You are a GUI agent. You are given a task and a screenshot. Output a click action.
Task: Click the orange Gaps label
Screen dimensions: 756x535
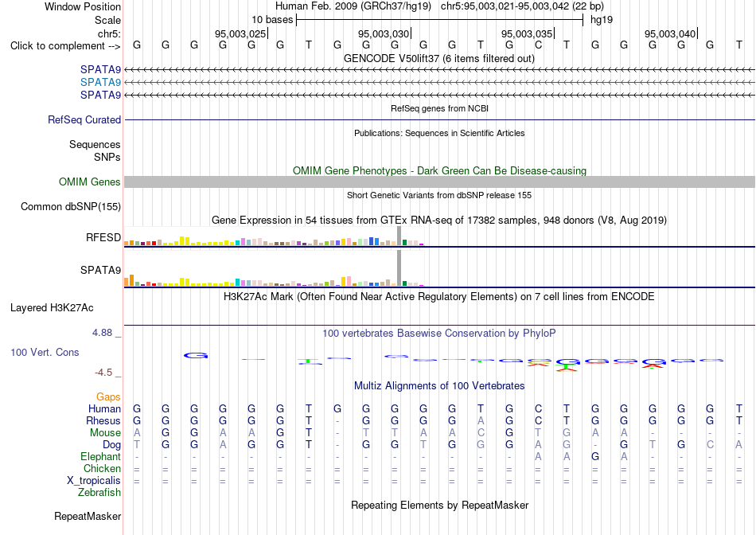point(108,396)
